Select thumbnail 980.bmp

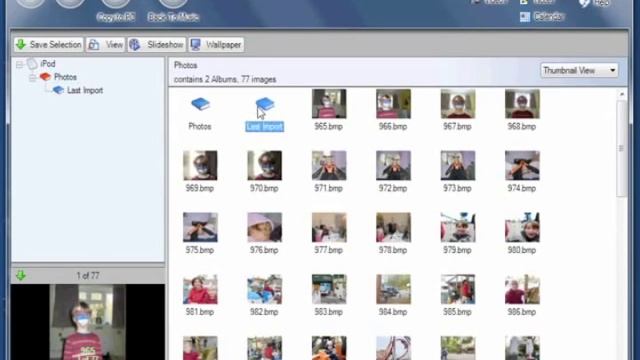[x=522, y=227]
